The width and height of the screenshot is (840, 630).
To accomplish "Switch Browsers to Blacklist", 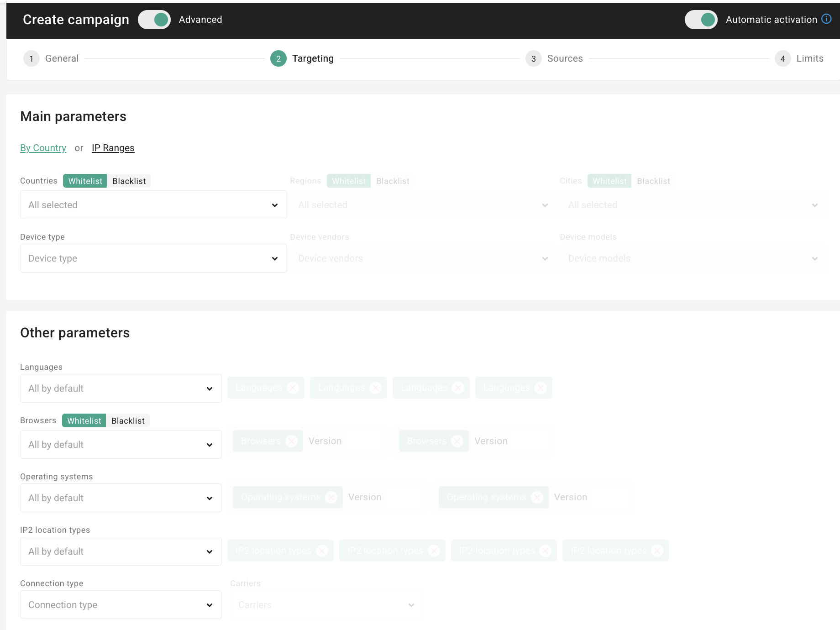I will click(128, 420).
